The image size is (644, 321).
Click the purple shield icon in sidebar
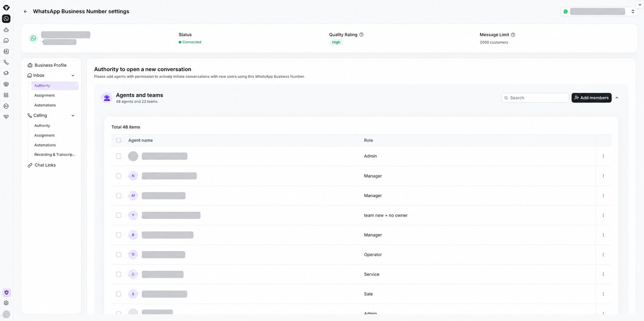pyautogui.click(x=7, y=293)
